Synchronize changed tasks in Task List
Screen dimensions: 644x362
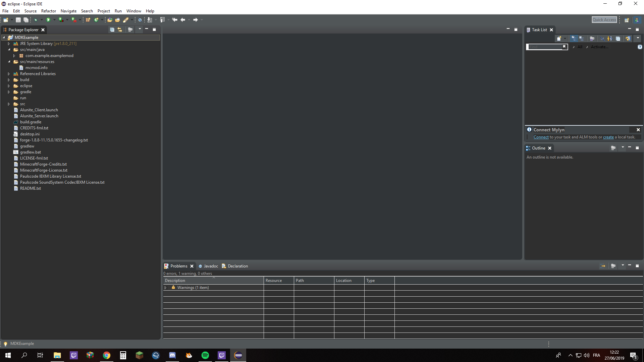[628, 39]
